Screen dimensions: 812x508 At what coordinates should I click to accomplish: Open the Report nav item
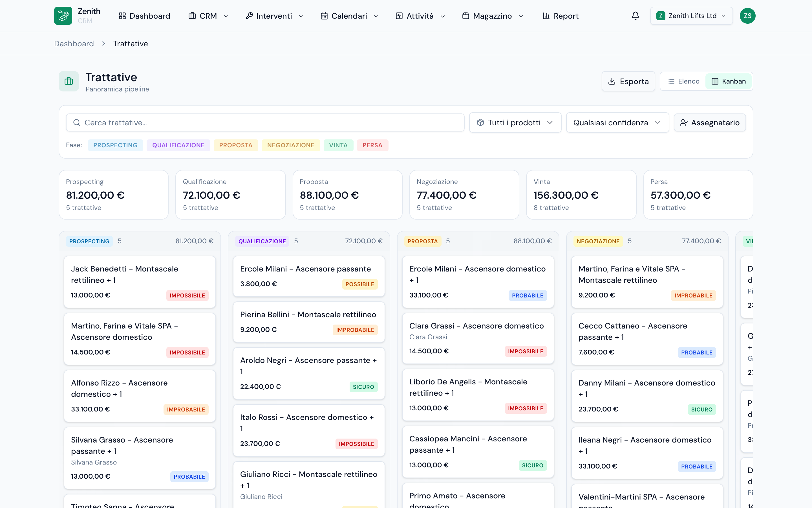[x=560, y=16]
